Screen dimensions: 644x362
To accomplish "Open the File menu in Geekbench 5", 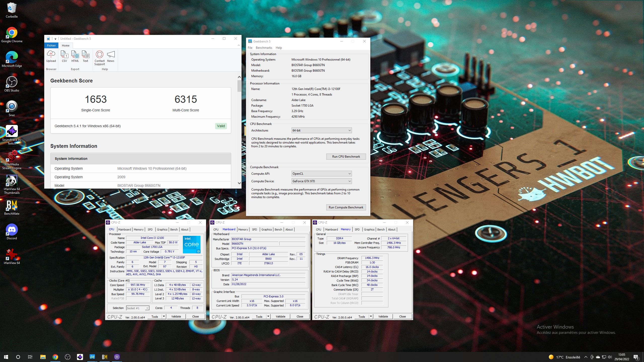I will coord(250,48).
